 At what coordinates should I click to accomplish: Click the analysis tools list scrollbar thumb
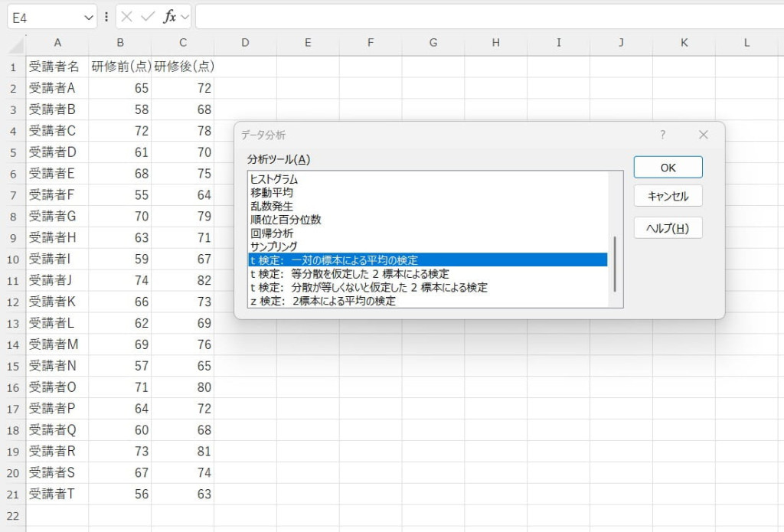click(x=615, y=264)
